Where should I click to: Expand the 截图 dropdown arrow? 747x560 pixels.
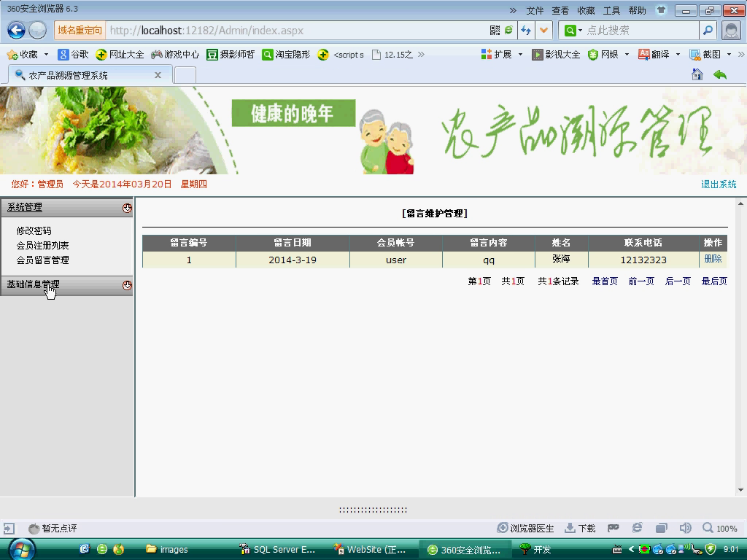point(729,55)
